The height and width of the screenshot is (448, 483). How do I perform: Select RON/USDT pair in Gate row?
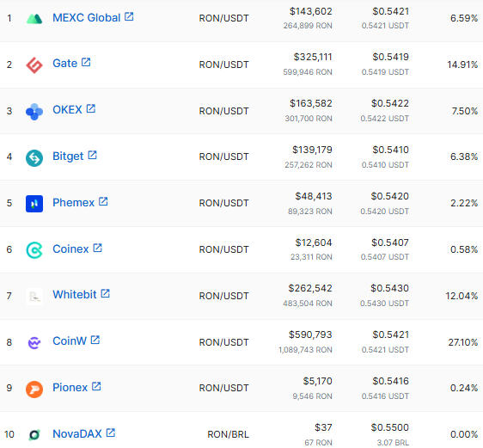(x=224, y=64)
